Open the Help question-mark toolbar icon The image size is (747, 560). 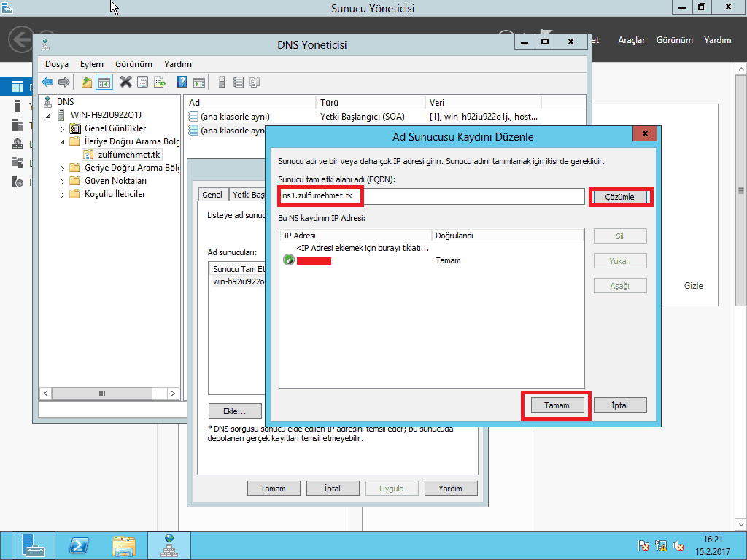click(x=182, y=82)
